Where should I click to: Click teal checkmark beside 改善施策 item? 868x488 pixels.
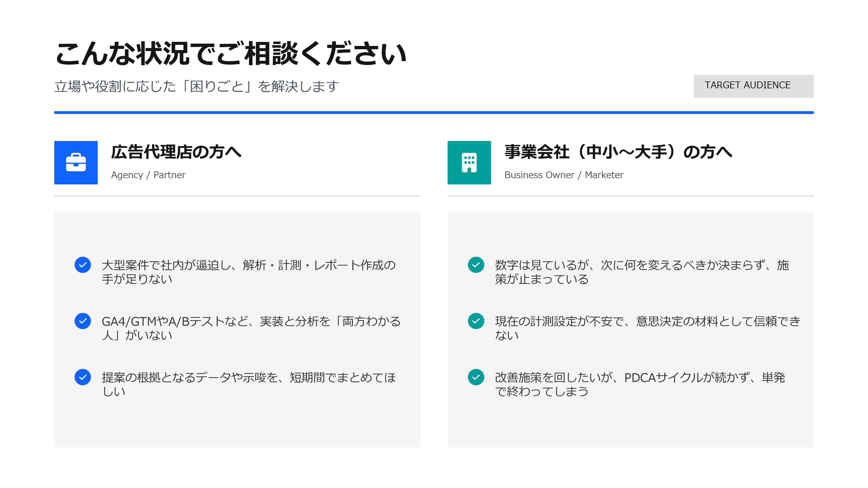pos(476,377)
